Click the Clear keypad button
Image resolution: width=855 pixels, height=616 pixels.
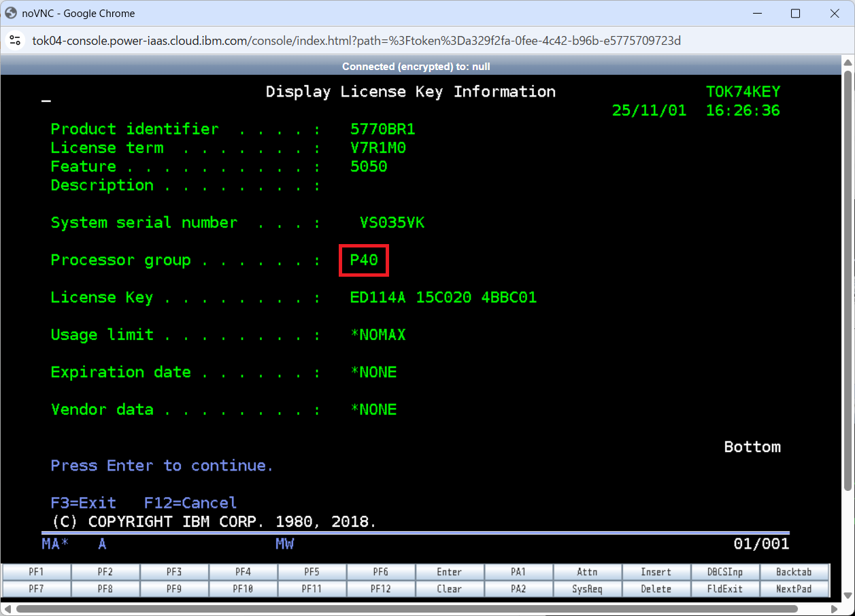(x=450, y=589)
